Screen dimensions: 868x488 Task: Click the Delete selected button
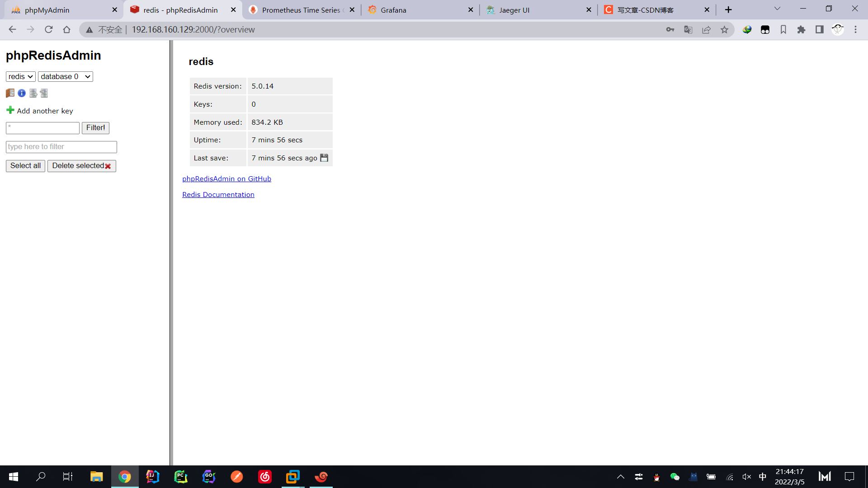click(81, 166)
